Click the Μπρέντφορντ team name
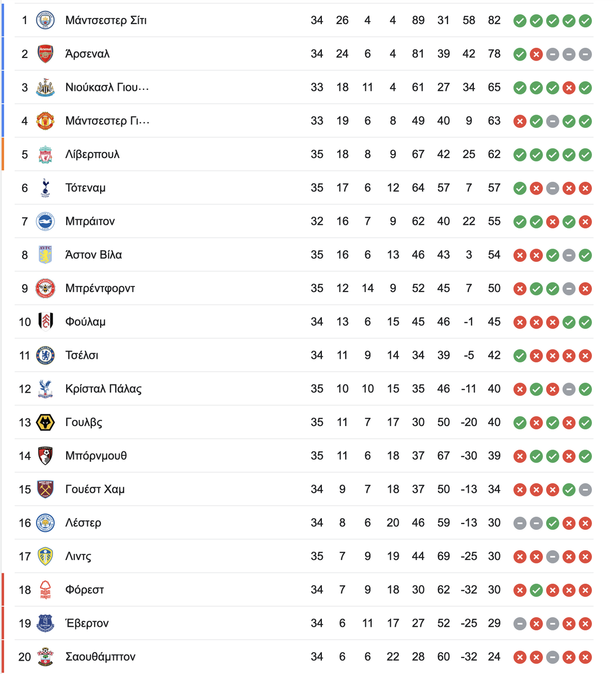The width and height of the screenshot is (616, 674). tap(100, 288)
